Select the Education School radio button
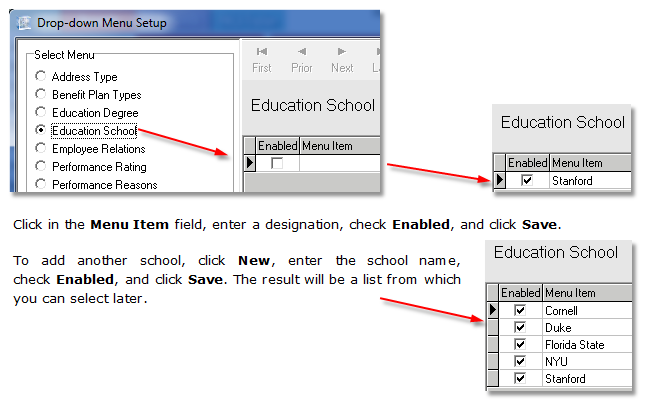Viewport: 645px width, 411px height. click(x=40, y=131)
